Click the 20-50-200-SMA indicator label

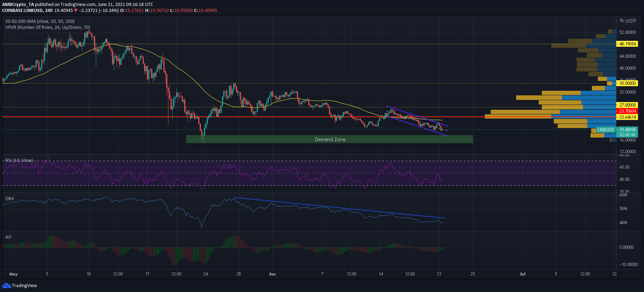pyautogui.click(x=40, y=21)
